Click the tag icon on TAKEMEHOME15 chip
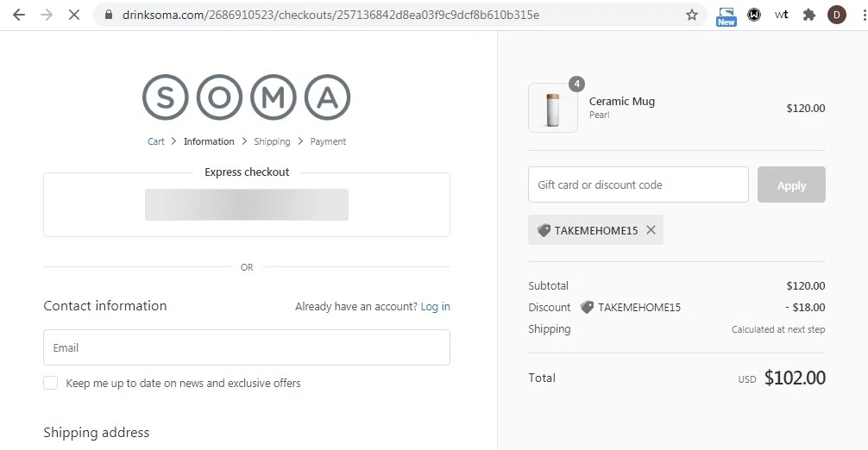This screenshot has height=450, width=868. tap(544, 230)
